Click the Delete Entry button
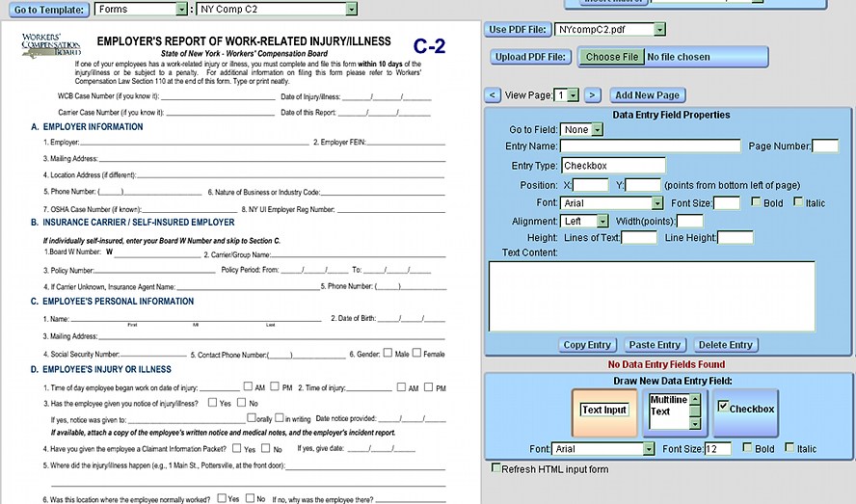 click(726, 345)
